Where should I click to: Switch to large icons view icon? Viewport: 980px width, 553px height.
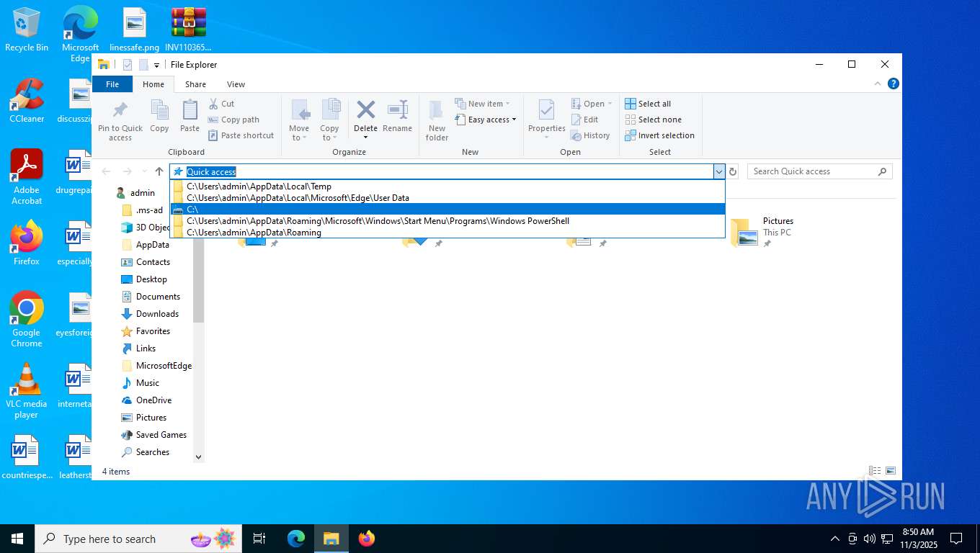click(x=891, y=471)
